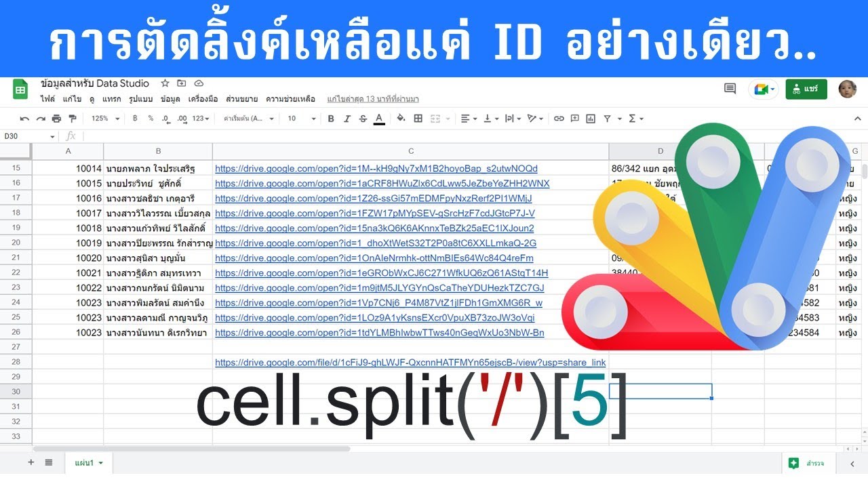Click the move-to-folder icon beside title
Viewport: 868px width, 488px height.
(182, 83)
